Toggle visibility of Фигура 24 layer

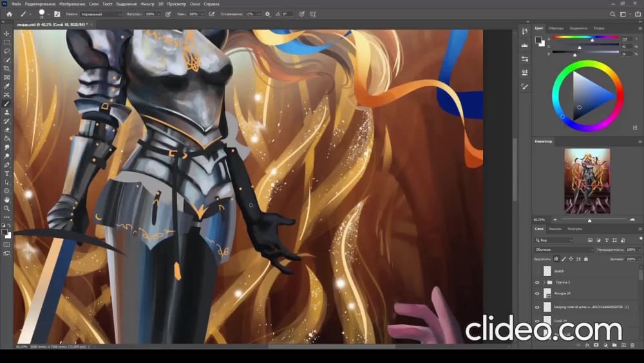click(x=537, y=293)
